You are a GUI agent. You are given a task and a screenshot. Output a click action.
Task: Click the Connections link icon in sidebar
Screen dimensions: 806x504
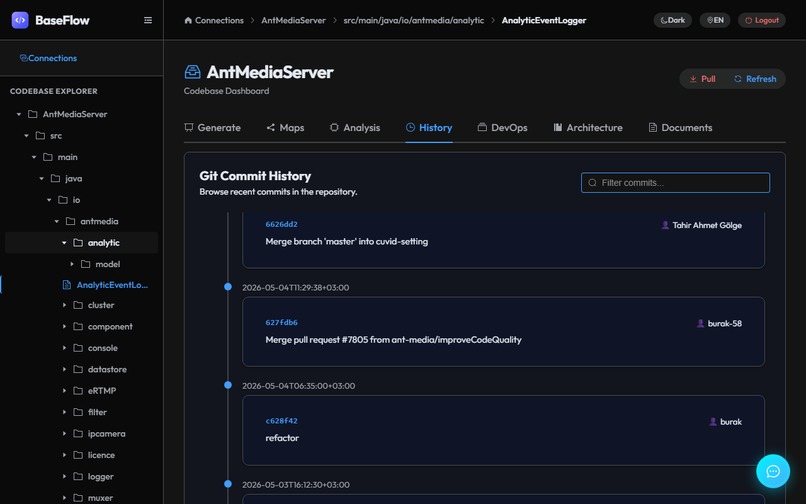pos(24,58)
